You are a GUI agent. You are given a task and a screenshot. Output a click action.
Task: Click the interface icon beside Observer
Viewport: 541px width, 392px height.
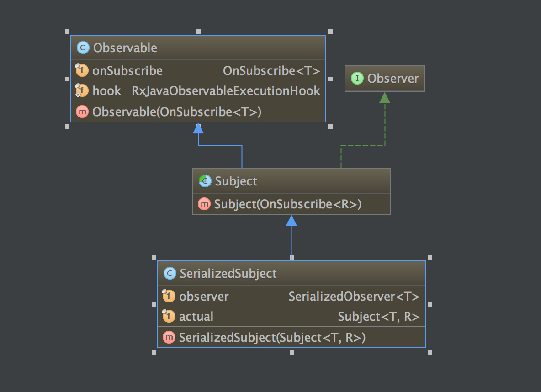pyautogui.click(x=357, y=78)
